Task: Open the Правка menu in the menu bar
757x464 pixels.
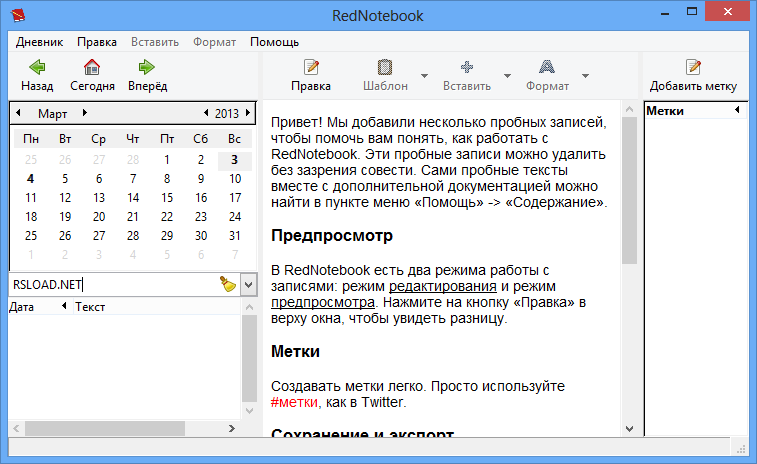Action: click(x=97, y=42)
